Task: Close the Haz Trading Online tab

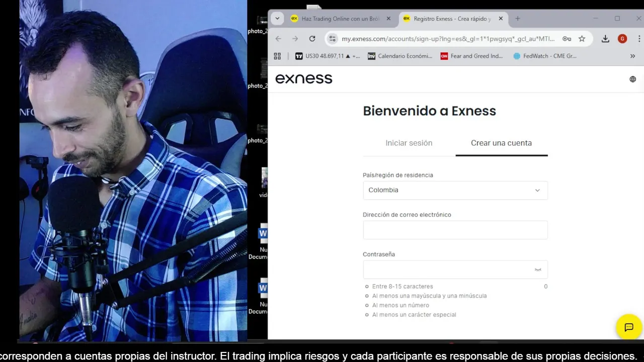Action: (388, 19)
